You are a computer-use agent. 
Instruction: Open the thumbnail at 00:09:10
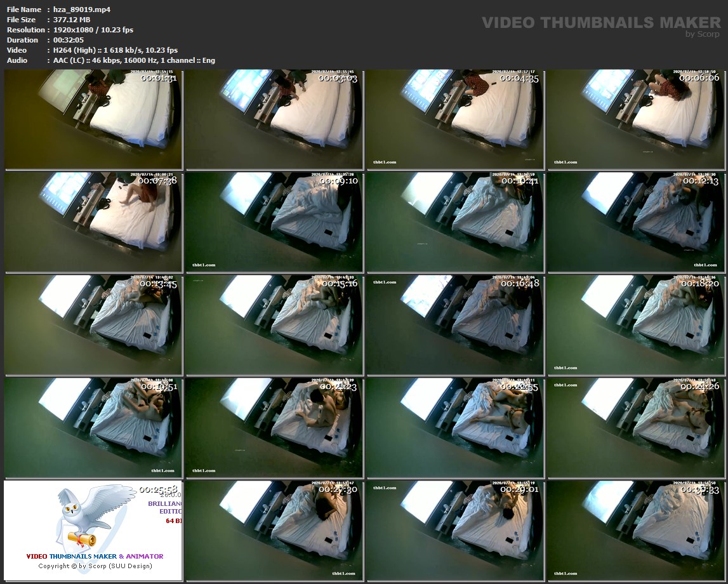point(274,222)
